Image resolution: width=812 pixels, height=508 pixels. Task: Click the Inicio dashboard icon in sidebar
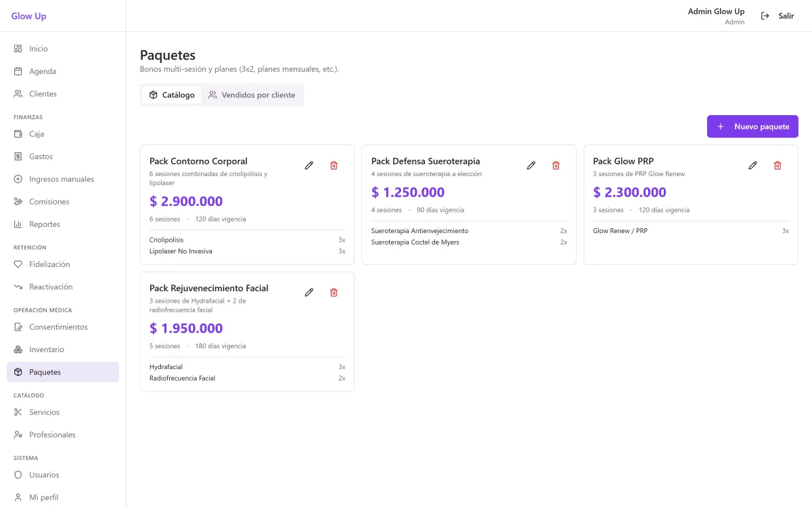[x=18, y=49]
